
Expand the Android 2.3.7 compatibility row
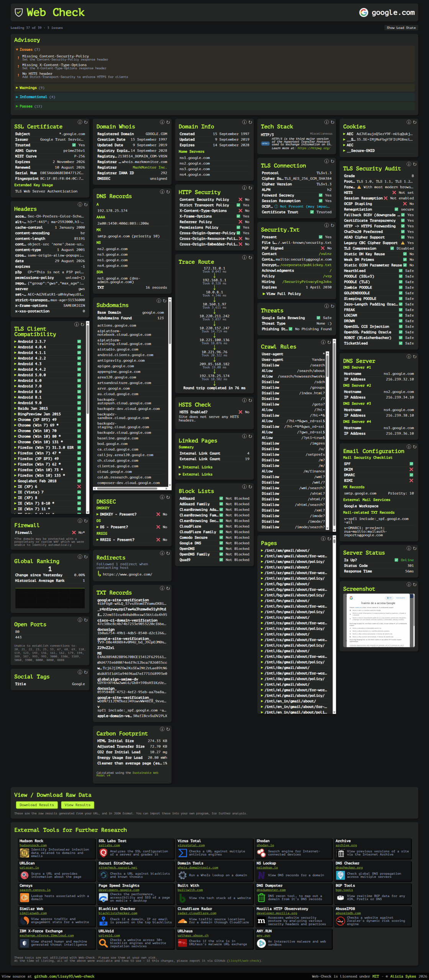pyautogui.click(x=47, y=341)
